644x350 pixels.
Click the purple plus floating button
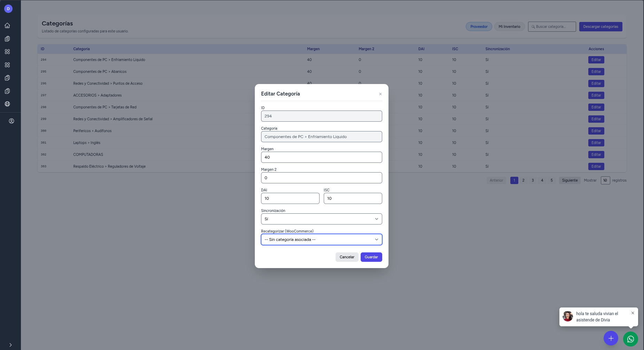611,338
